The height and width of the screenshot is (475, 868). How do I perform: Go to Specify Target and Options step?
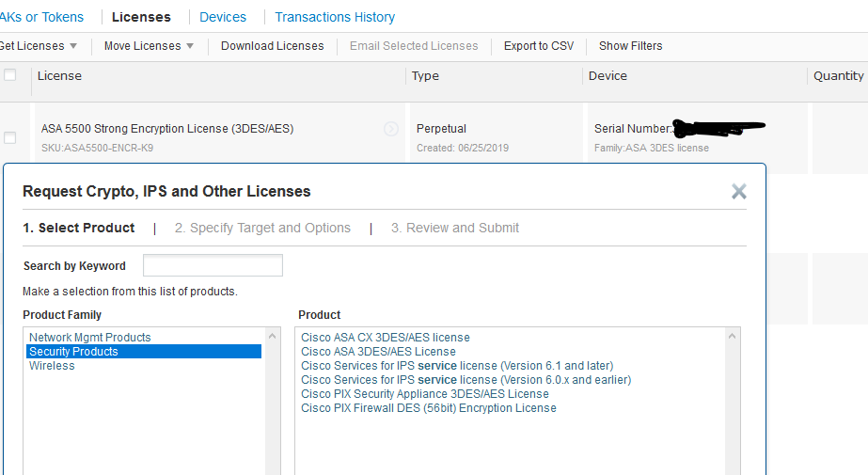[x=262, y=228]
